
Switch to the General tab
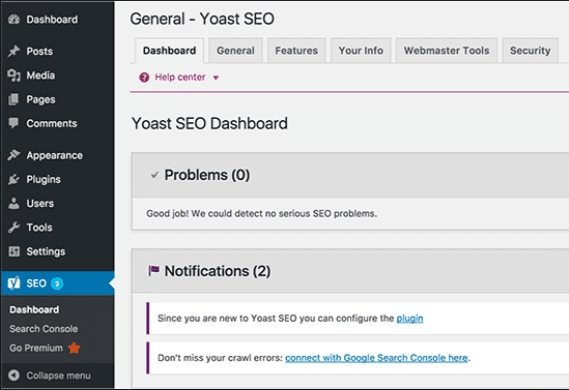click(236, 50)
